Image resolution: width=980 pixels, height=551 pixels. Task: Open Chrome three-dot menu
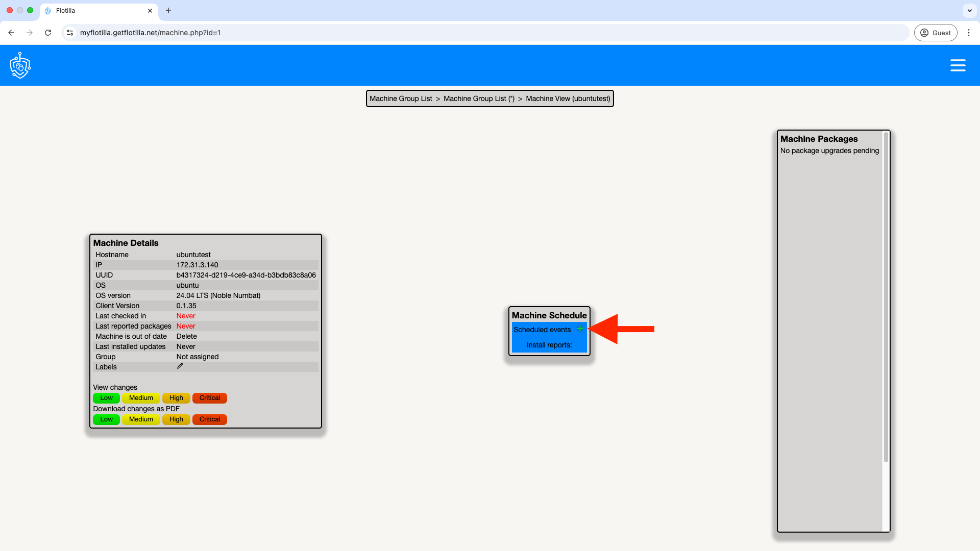click(x=969, y=33)
